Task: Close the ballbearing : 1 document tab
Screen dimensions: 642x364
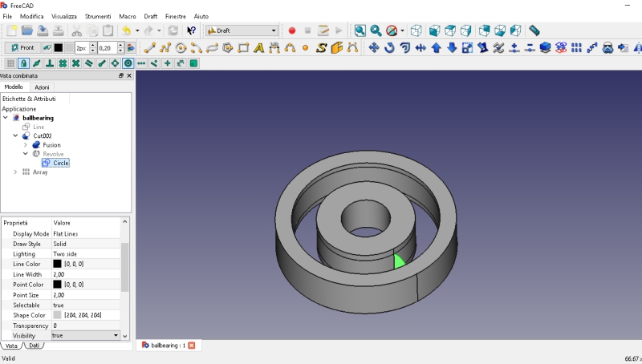Action: 191,346
